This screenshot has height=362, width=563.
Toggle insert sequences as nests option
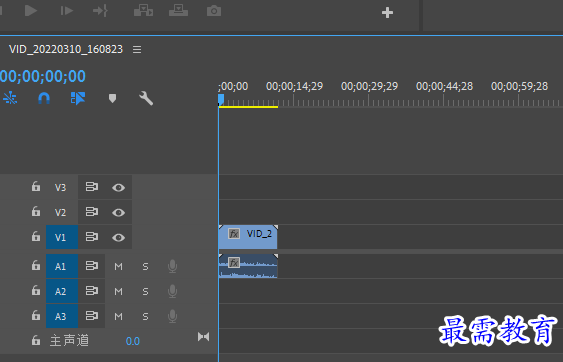point(10,98)
